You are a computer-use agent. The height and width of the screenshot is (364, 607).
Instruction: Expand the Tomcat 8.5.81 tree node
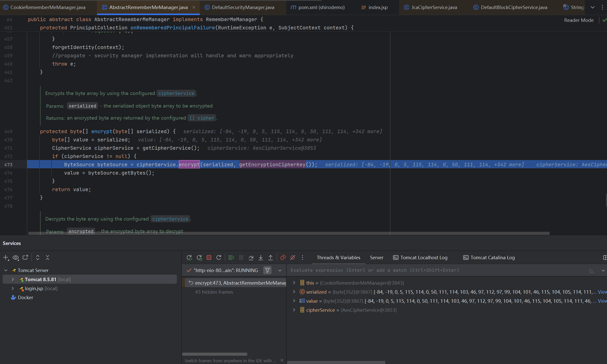coord(13,279)
